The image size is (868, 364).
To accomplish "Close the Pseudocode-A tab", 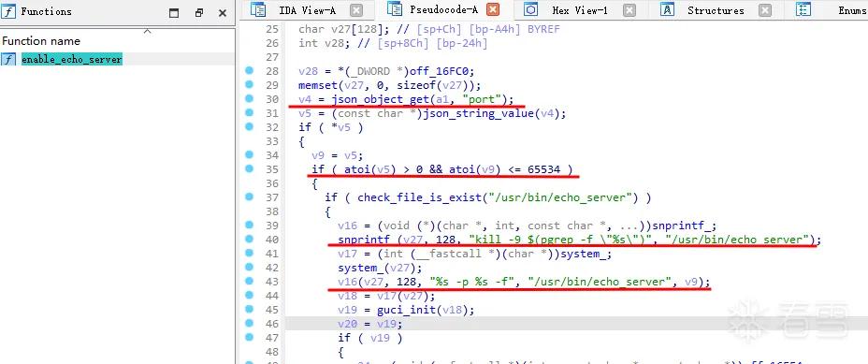I will pyautogui.click(x=493, y=10).
